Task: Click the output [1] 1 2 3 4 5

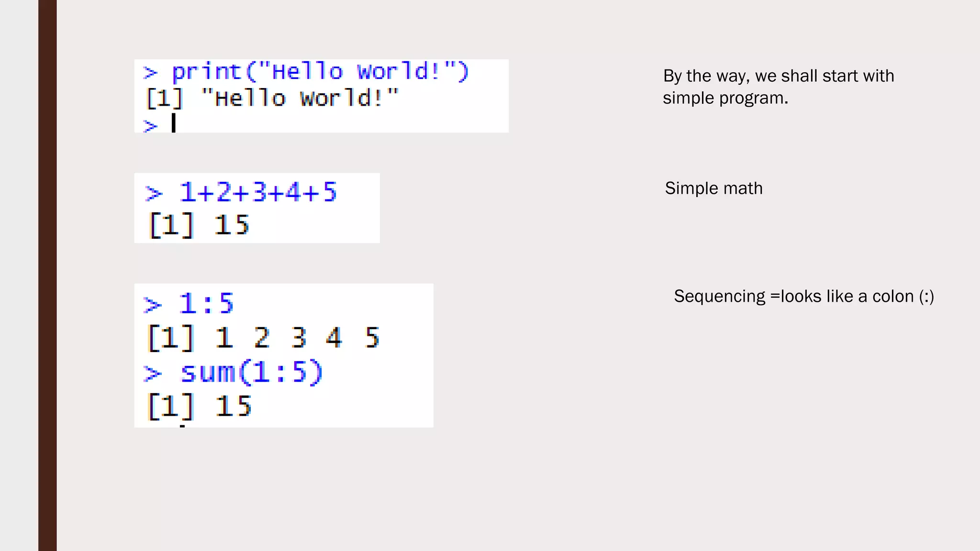Action: point(264,338)
